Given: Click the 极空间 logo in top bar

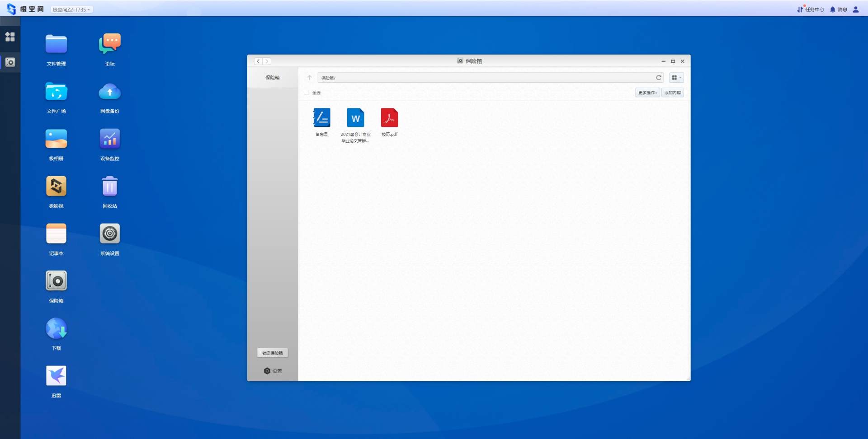Looking at the screenshot, I should 25,9.
